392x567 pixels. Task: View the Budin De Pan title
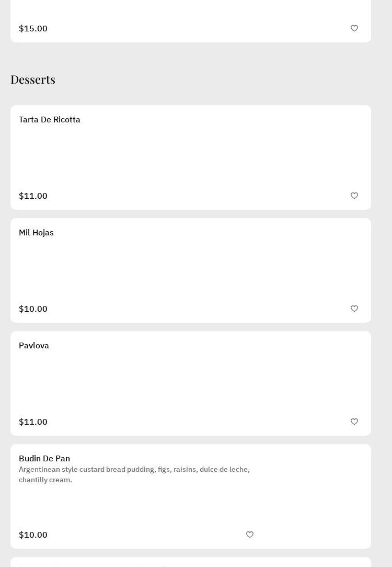44,459
